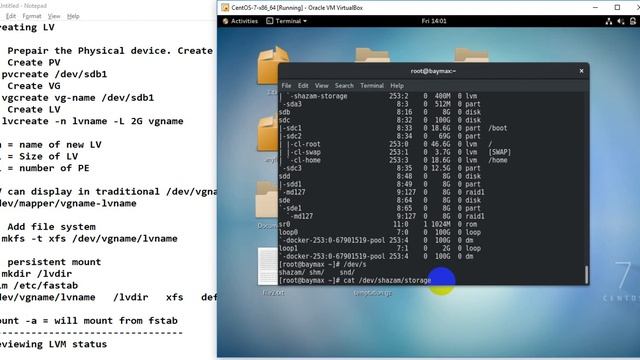Open the terminal Help menu
The height and width of the screenshot is (360, 640).
397,86
